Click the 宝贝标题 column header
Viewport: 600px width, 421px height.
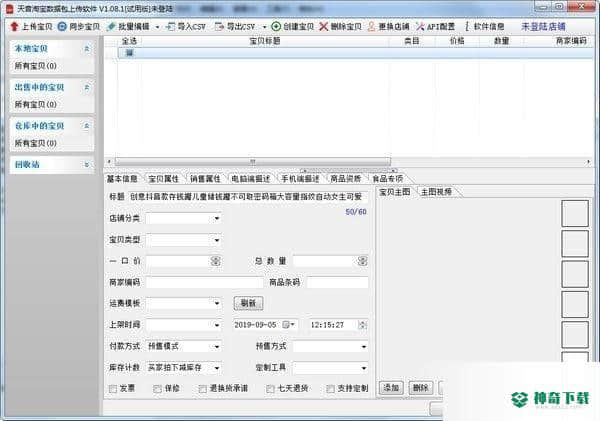coord(264,41)
